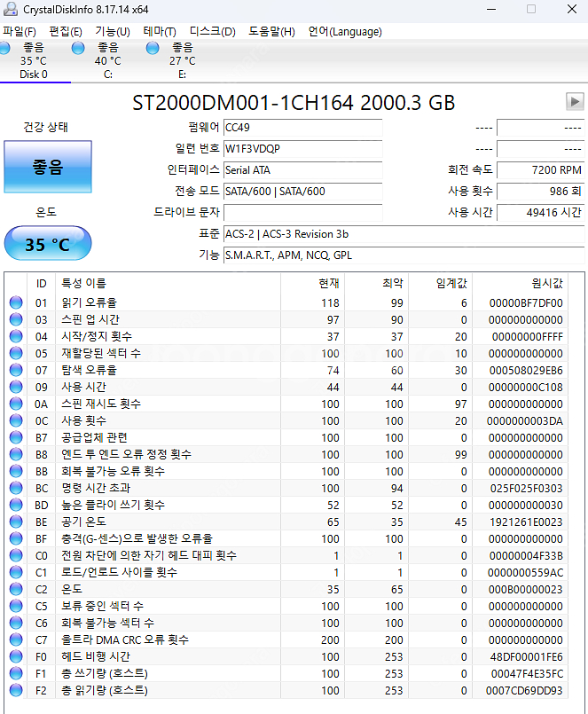
Task: Click the raw value 0007CD69DD93
Action: point(524,690)
